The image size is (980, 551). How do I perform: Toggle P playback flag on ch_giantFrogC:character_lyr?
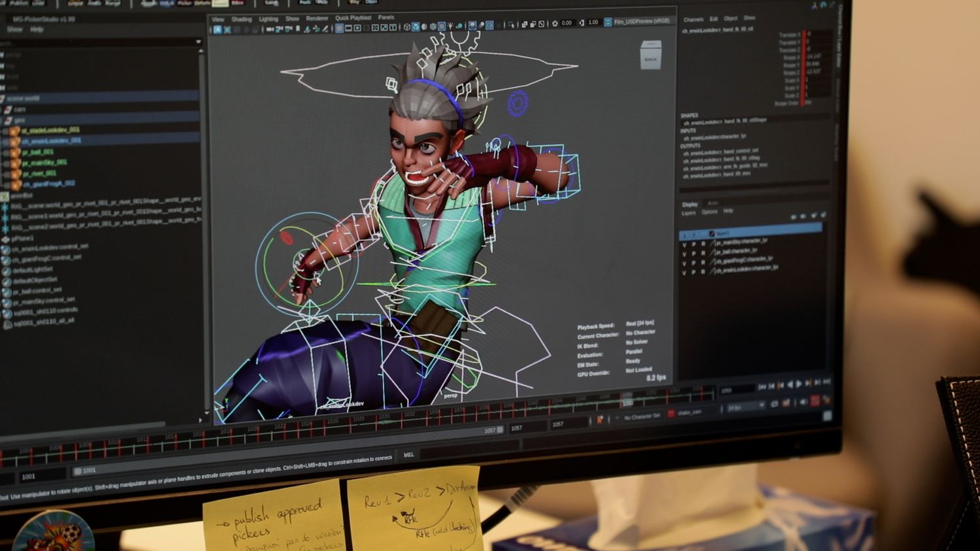click(693, 261)
